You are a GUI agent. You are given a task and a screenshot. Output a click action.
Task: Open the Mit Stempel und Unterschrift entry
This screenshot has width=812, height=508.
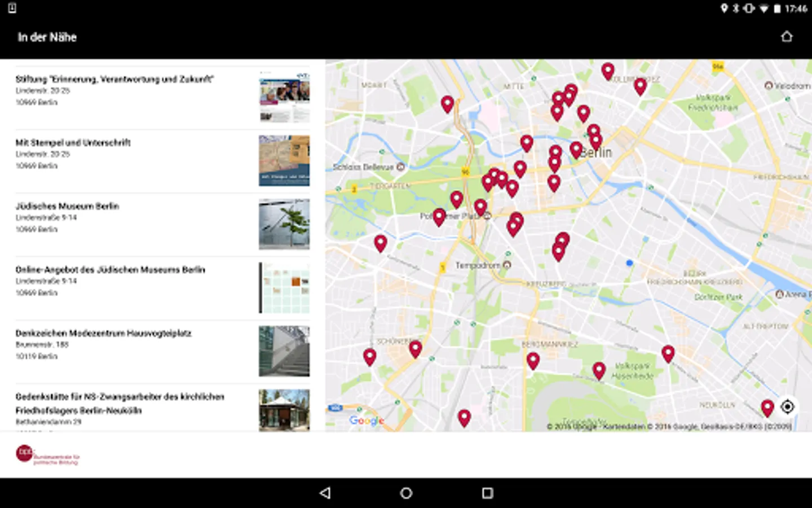(162, 161)
